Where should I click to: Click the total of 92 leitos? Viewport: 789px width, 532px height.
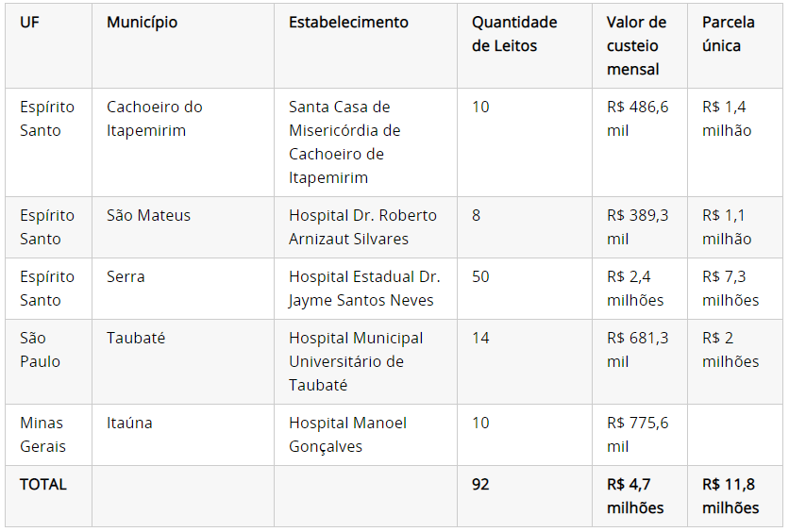tap(480, 484)
